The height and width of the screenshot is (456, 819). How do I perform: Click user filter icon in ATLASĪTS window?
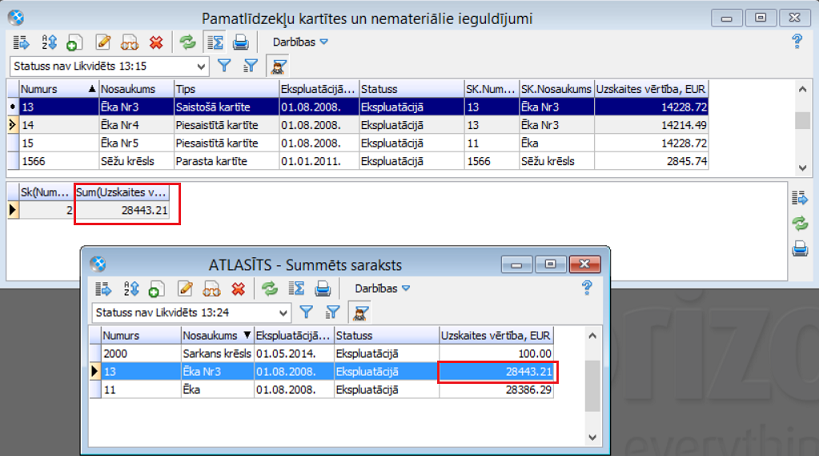pyautogui.click(x=360, y=313)
